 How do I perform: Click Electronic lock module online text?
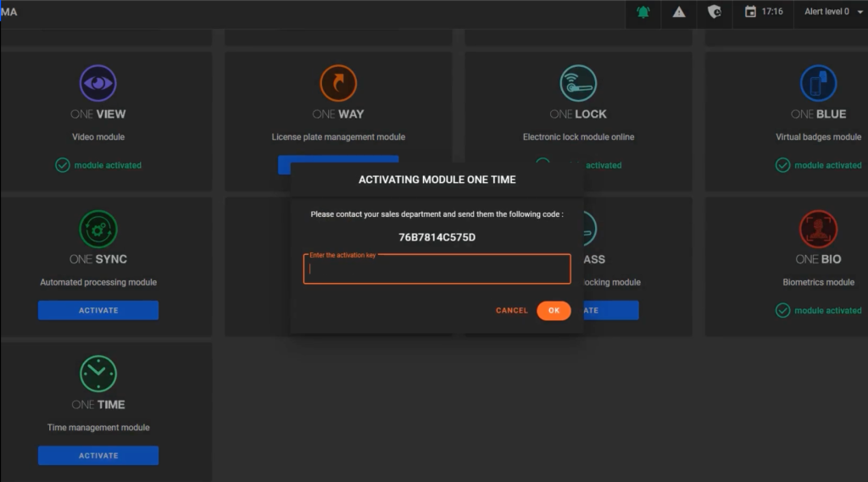[578, 136]
